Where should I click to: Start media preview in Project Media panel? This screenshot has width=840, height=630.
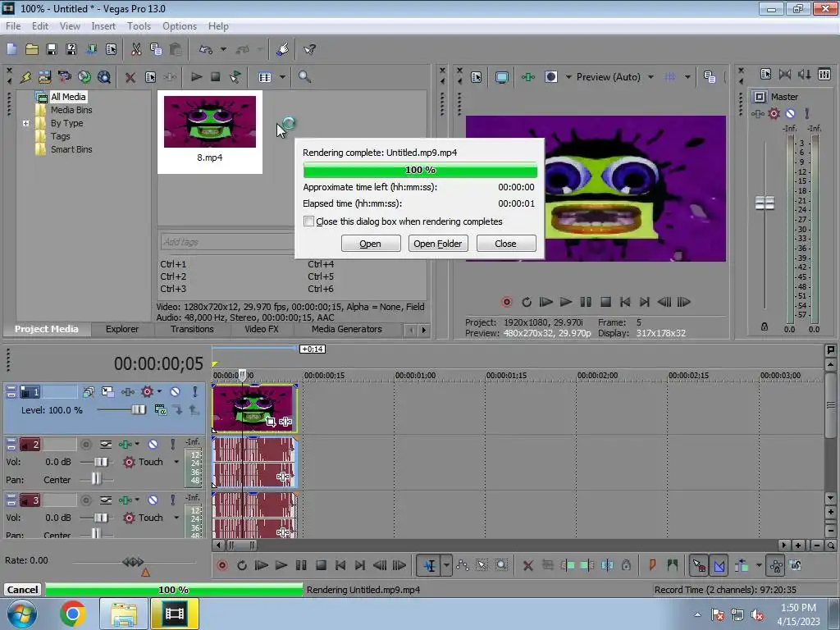[x=196, y=76]
